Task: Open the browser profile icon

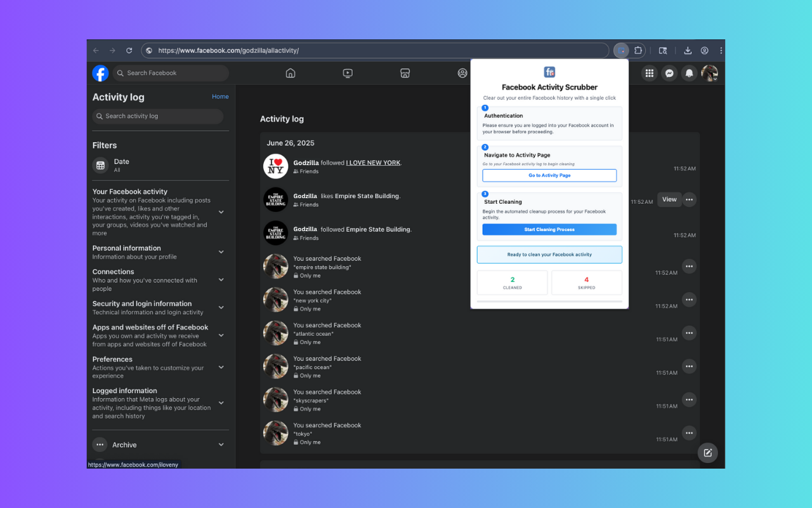Action: pos(704,50)
